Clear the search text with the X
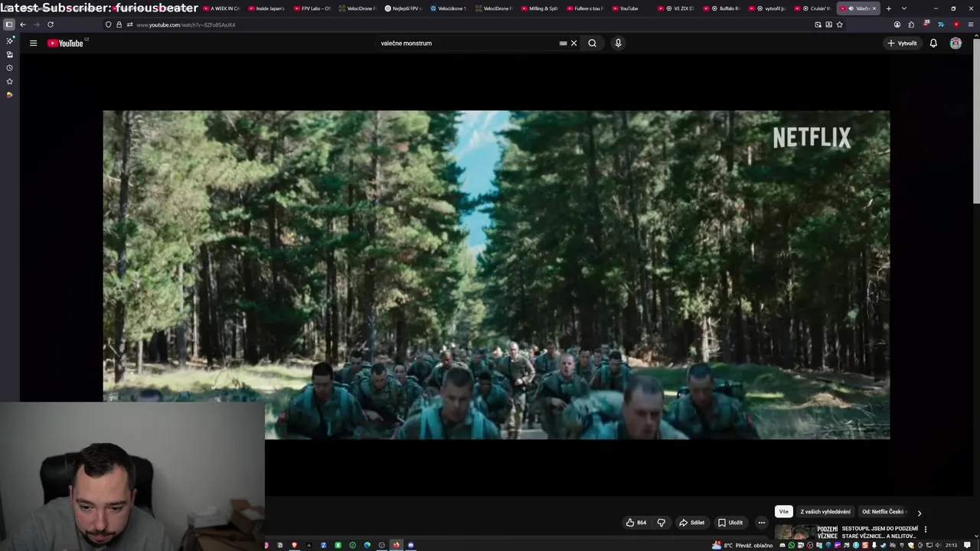Screen dimensions: 980x551 (573, 43)
